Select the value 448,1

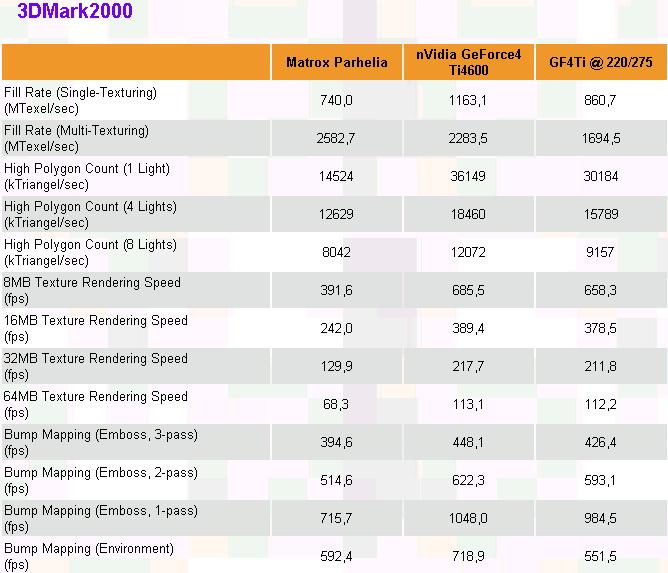coord(468,442)
